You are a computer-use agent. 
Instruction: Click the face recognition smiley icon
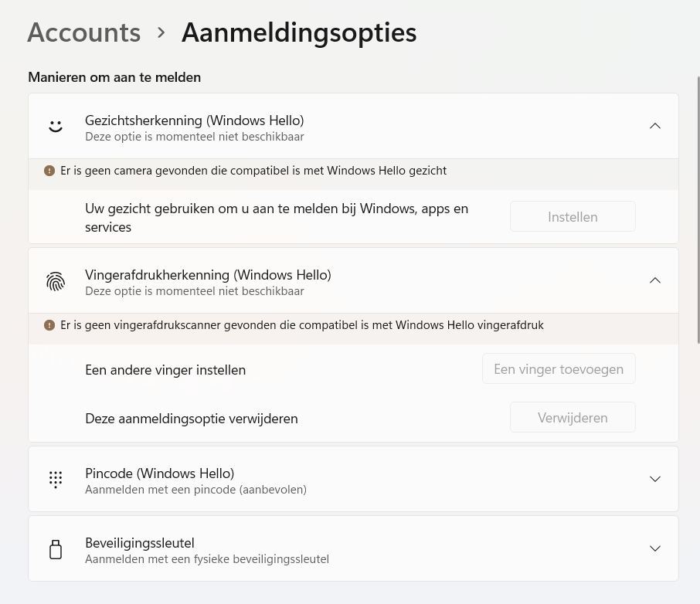[x=56, y=126]
